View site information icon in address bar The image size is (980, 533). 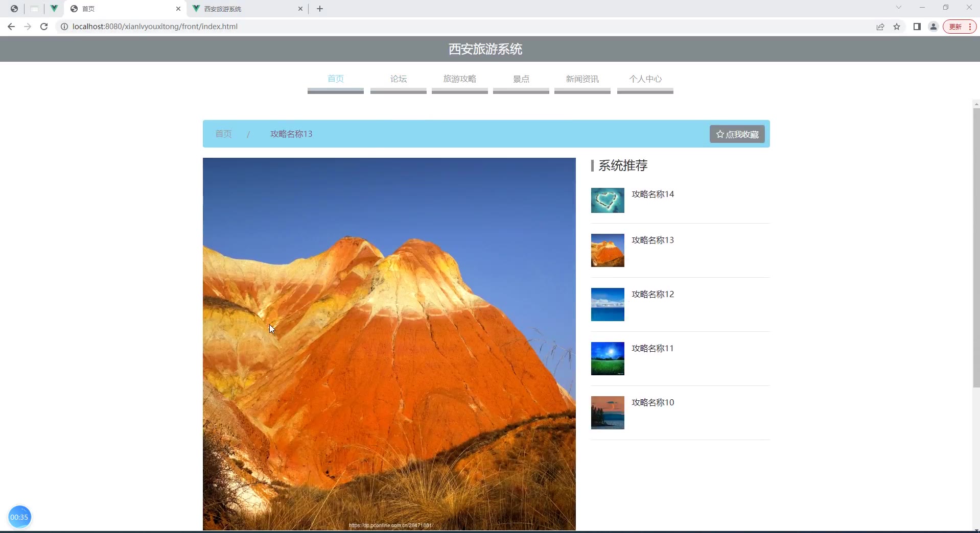point(64,27)
